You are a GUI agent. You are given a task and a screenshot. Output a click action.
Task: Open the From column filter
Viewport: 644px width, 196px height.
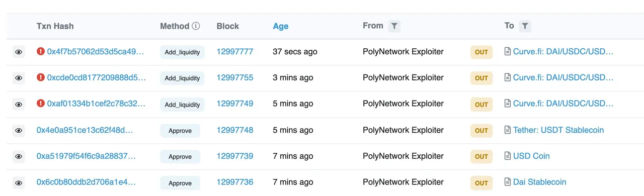394,26
